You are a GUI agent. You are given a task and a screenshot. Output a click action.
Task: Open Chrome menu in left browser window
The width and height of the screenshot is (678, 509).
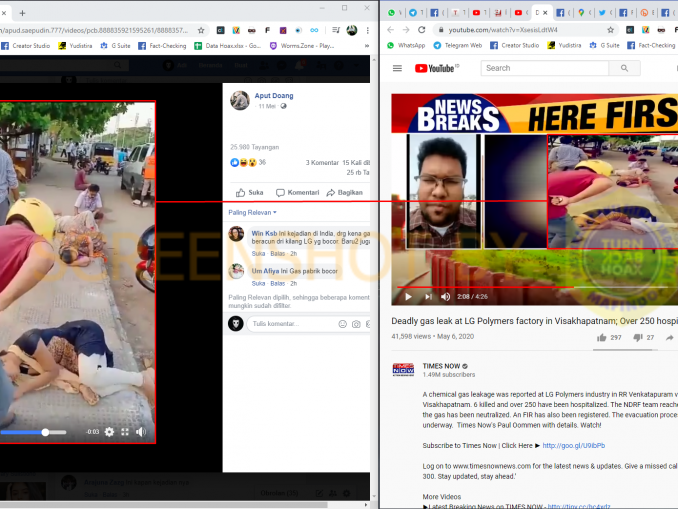[x=368, y=30]
